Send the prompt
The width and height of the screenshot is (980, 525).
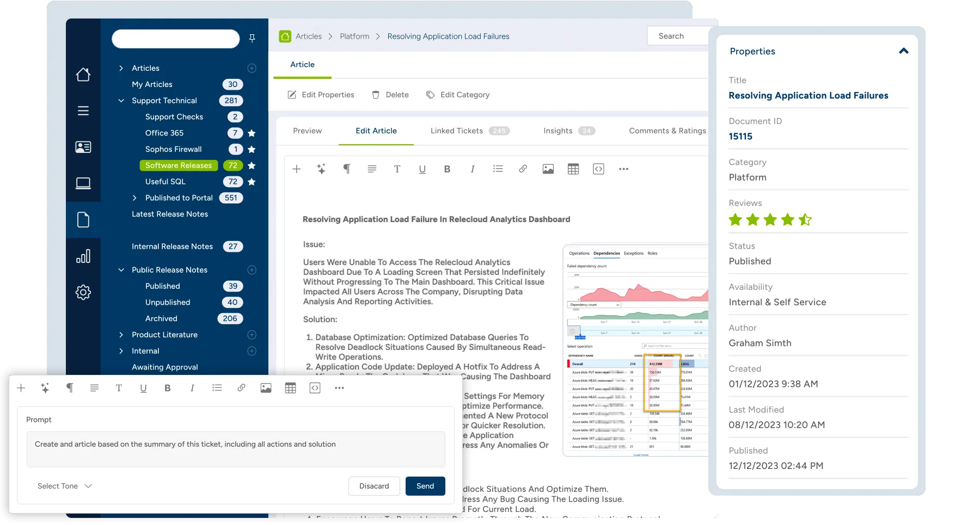[425, 486]
